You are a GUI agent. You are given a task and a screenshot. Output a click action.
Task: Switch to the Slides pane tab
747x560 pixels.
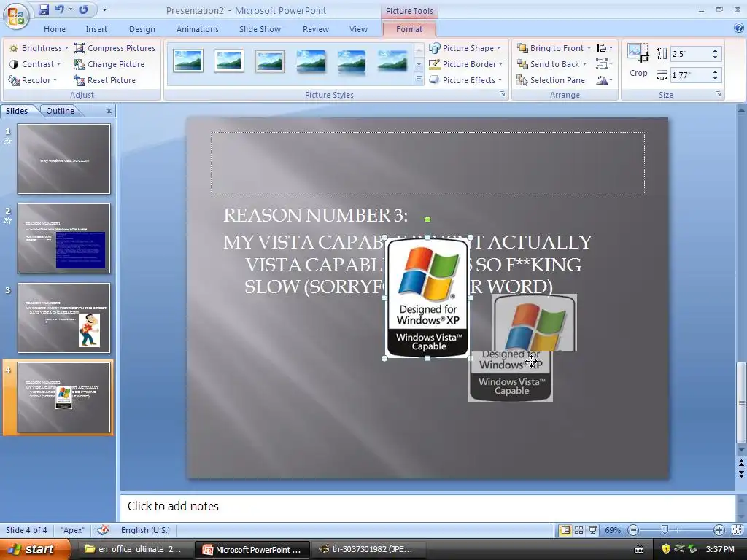coord(17,111)
